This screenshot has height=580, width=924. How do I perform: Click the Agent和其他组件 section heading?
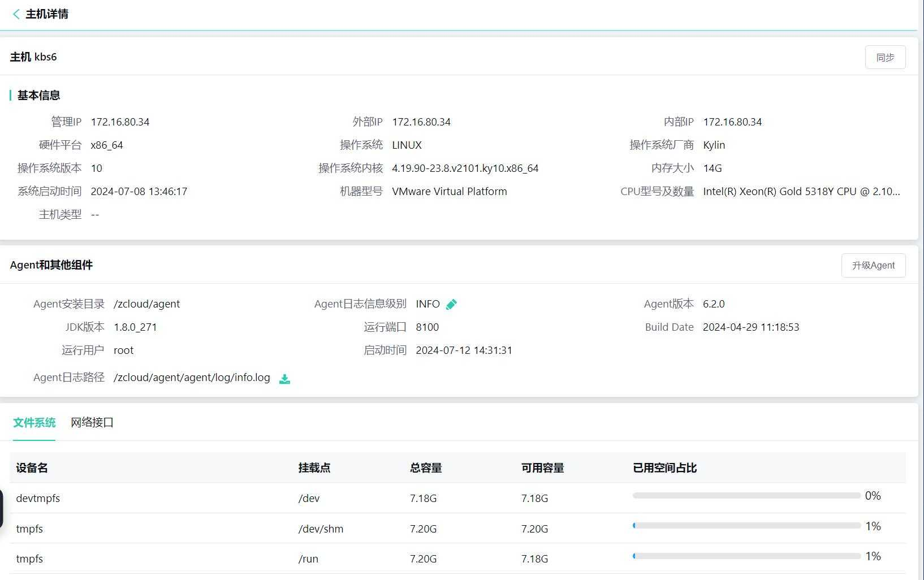pyautogui.click(x=51, y=265)
